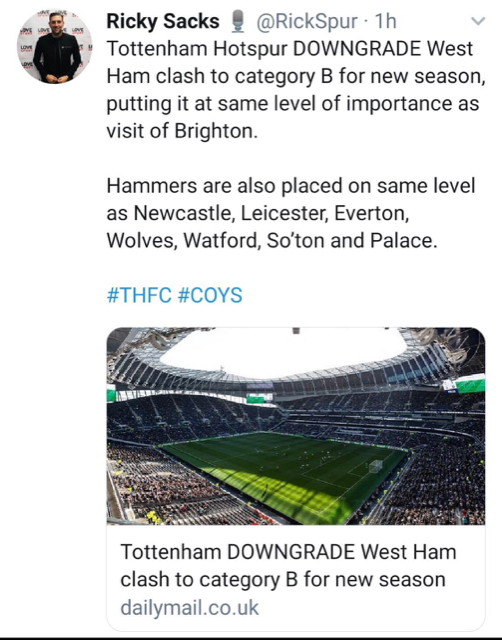
Task: Open the #THFC hashtag
Action: tap(139, 295)
